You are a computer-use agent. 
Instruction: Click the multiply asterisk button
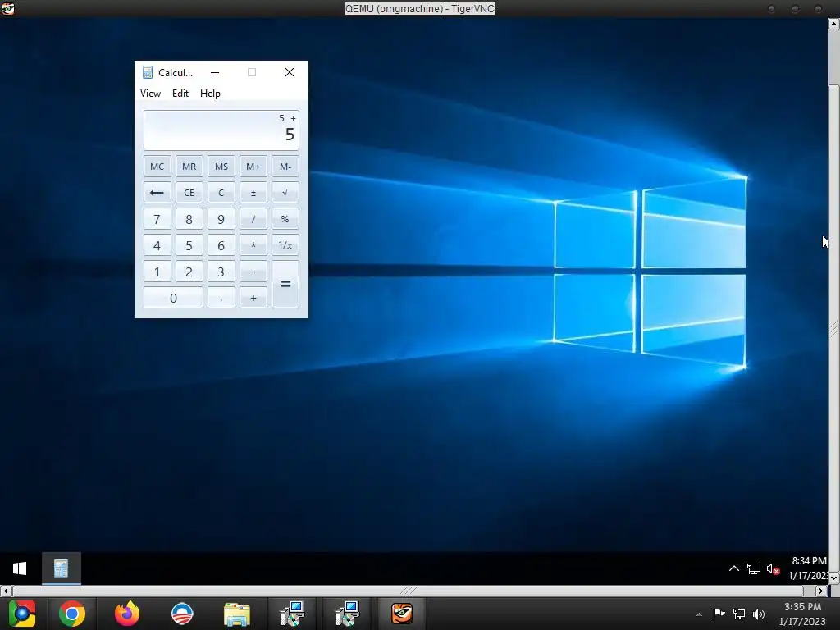[253, 244]
